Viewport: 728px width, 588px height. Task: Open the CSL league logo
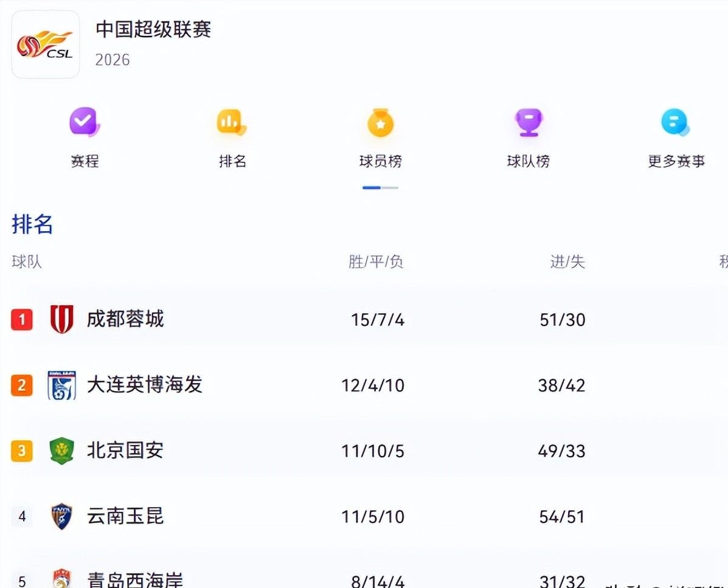pos(46,44)
